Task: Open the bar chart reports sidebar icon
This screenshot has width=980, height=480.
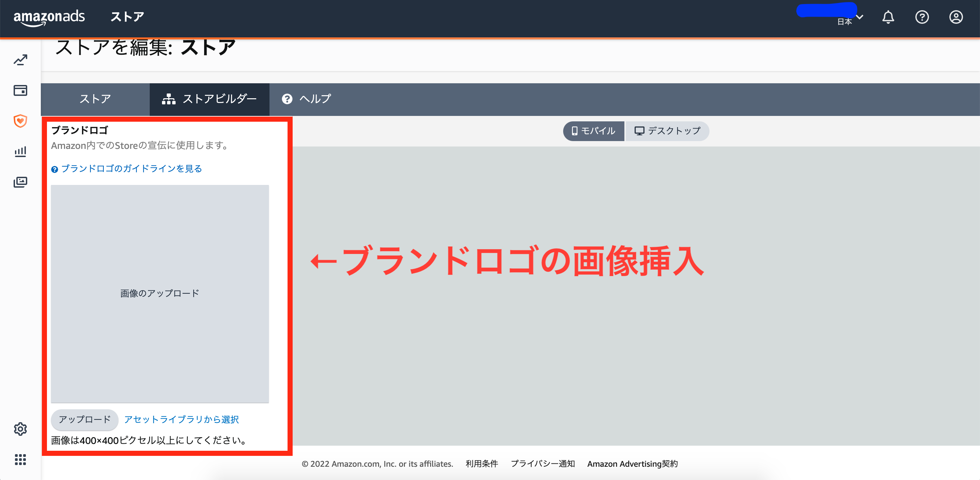Action: click(x=20, y=152)
